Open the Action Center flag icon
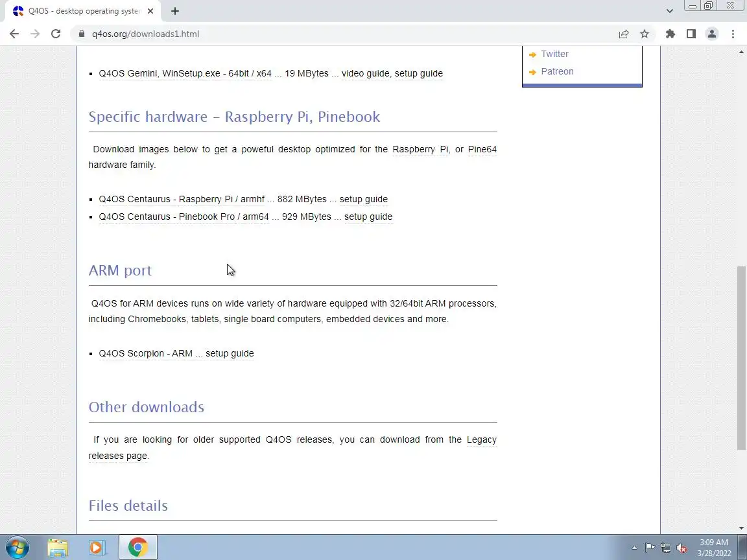This screenshot has width=747, height=560. [x=649, y=548]
